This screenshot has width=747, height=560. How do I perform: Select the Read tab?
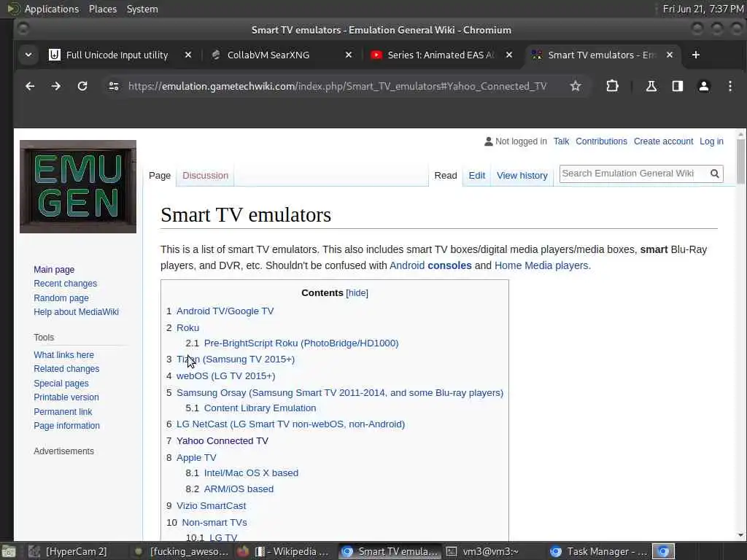coord(446,175)
